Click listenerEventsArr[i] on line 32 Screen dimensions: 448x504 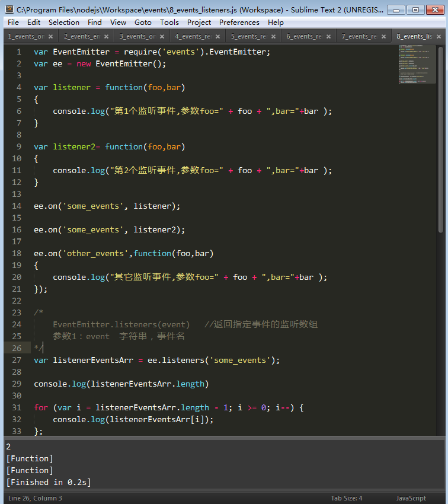point(156,419)
